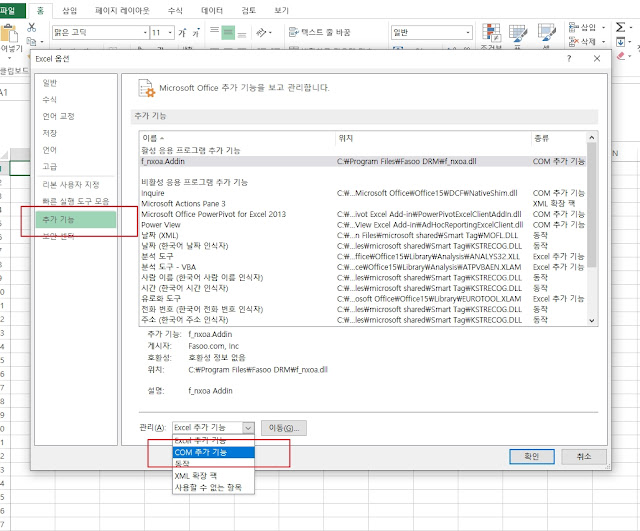Screen dimensions: 640x531
Task: Toggle the highlighted middle align icon
Action: click(x=228, y=32)
